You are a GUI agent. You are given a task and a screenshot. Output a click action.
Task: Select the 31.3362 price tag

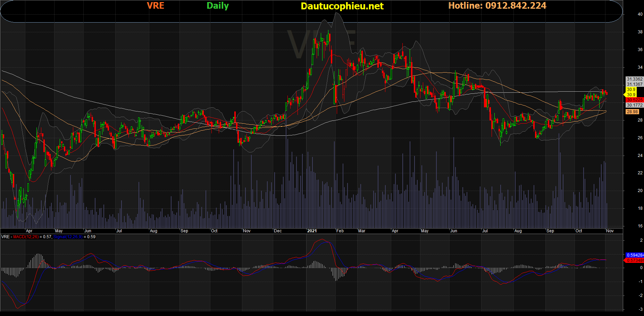point(635,79)
